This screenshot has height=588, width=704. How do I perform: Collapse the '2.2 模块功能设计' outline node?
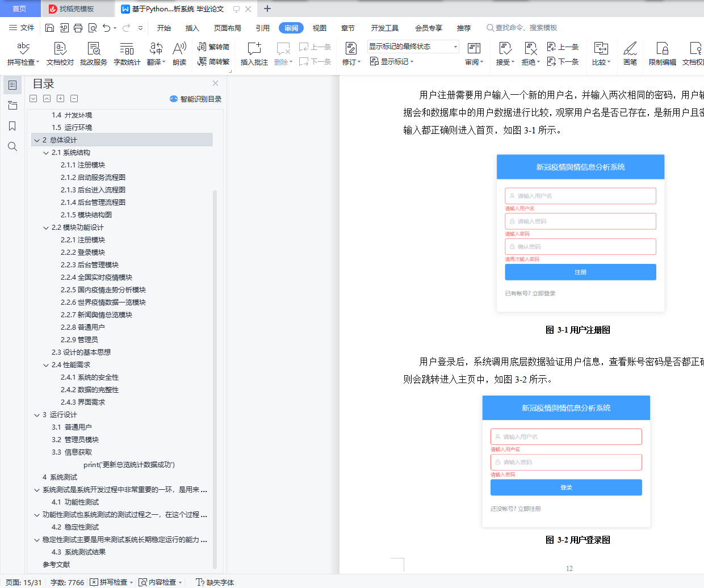(x=46, y=228)
